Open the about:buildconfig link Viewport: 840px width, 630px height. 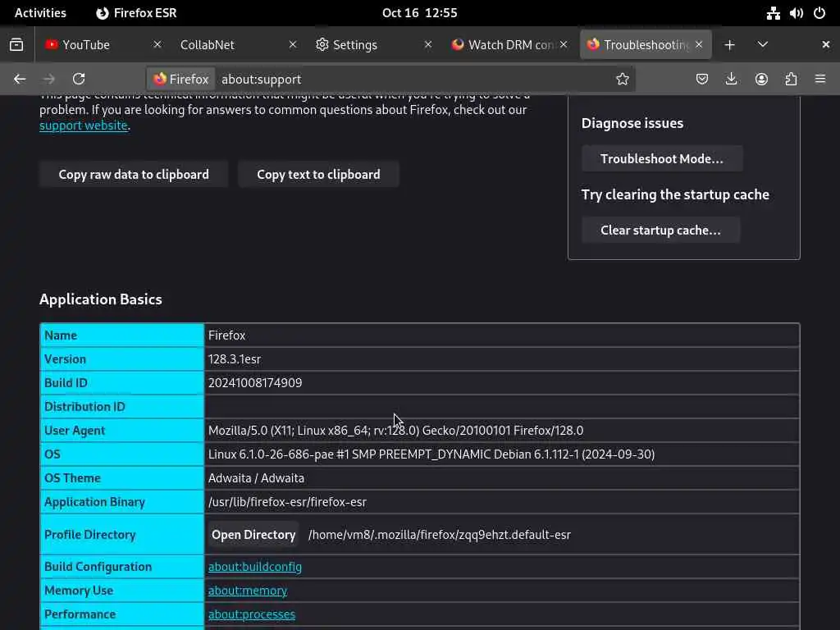(255, 567)
